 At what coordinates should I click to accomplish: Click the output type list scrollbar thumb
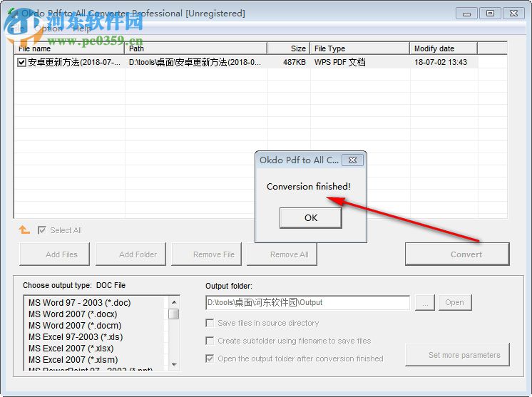[x=174, y=314]
